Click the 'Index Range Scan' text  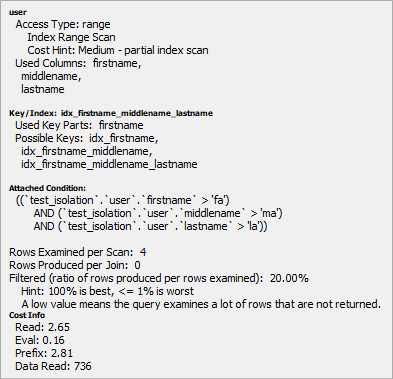71,37
